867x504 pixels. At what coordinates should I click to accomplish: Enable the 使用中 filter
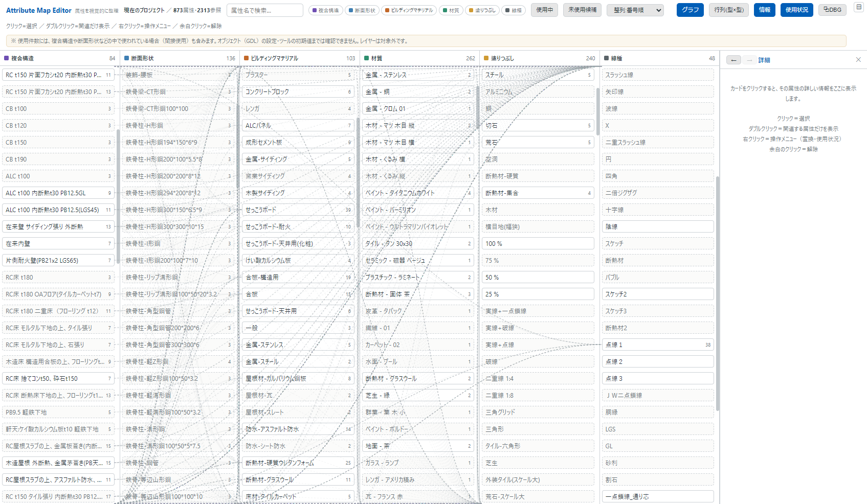coord(545,10)
